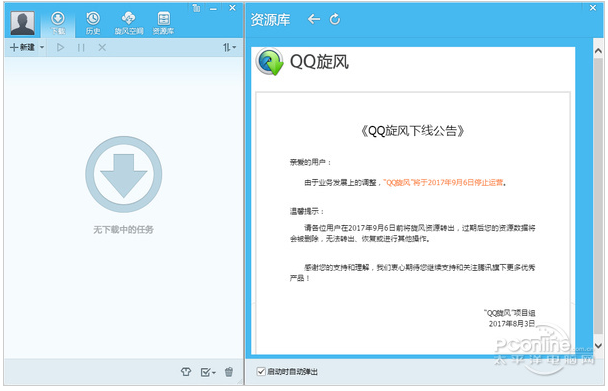Delete task with X toolbar icon

(102, 47)
